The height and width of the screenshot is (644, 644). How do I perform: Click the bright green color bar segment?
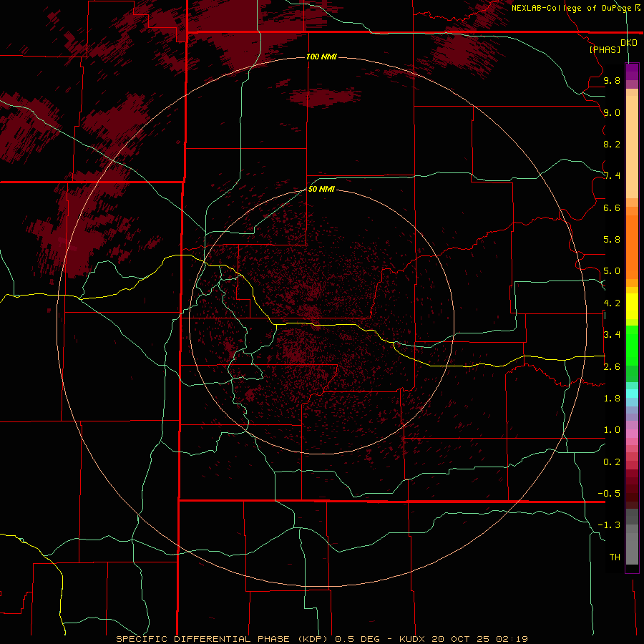pyautogui.click(x=632, y=345)
